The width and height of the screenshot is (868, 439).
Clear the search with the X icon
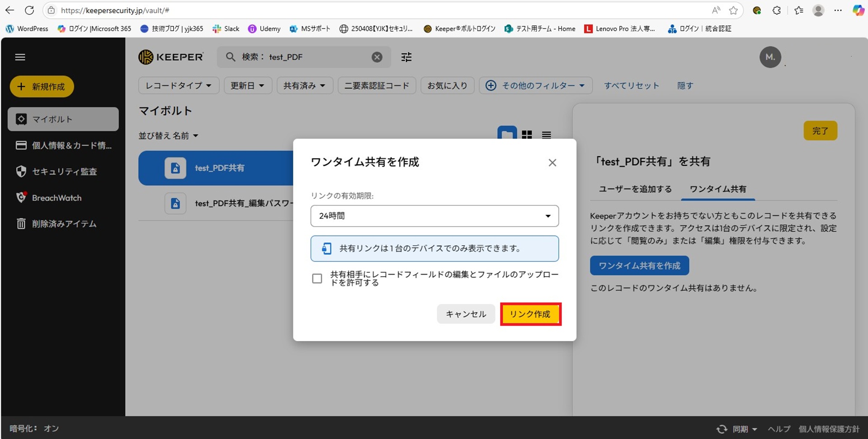pyautogui.click(x=377, y=57)
